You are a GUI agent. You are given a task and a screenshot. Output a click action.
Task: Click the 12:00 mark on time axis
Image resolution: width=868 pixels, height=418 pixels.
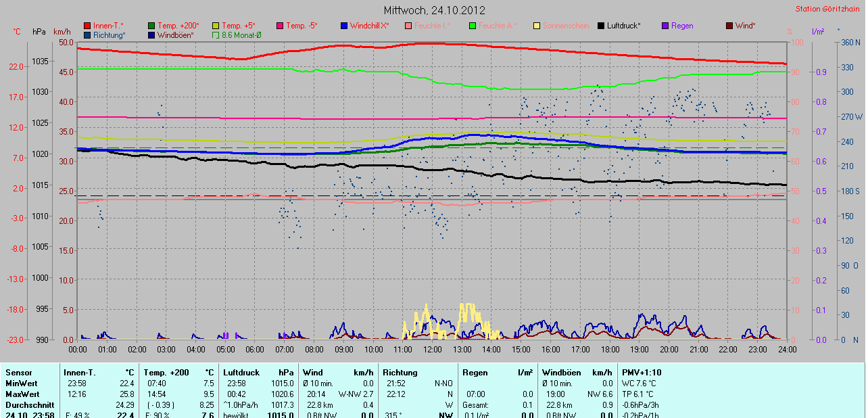(x=433, y=349)
